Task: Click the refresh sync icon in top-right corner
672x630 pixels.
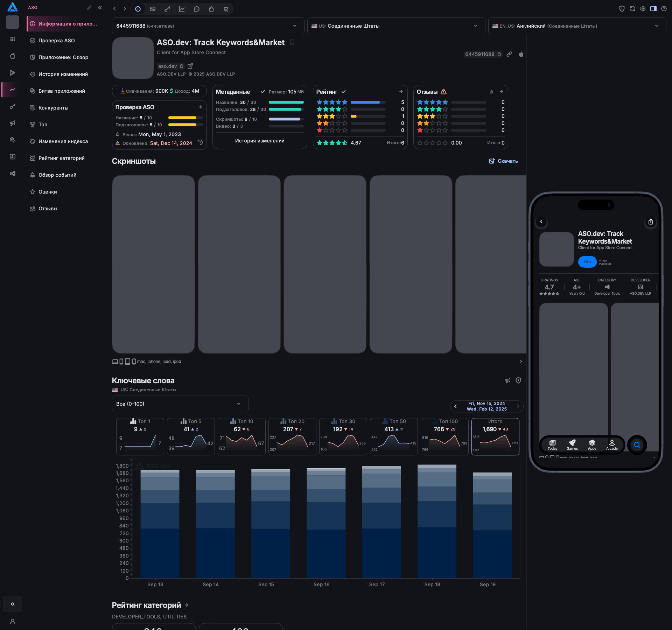Action: coord(632,9)
